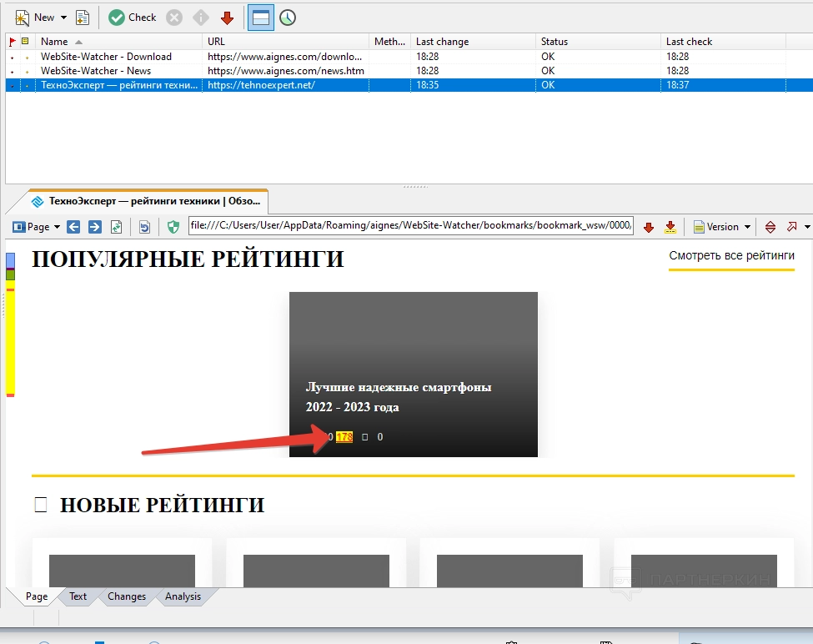Click the greyed-out stop X icon
This screenshot has height=644, width=813.
pyautogui.click(x=174, y=18)
